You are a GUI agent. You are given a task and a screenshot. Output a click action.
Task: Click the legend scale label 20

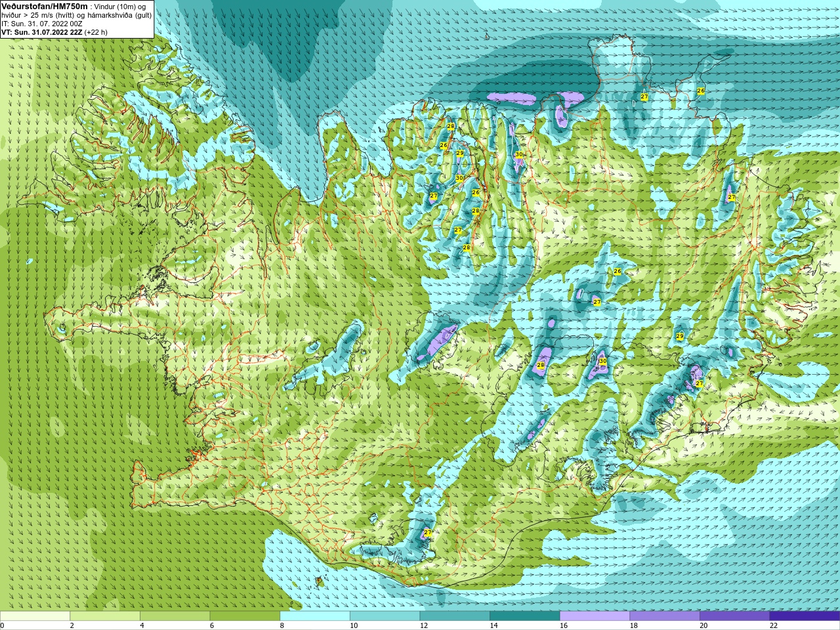pos(703,625)
